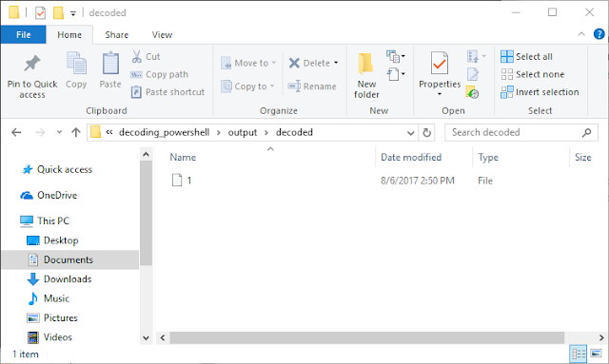Open the New item dropdown
This screenshot has height=364, width=609.
coord(396,57)
